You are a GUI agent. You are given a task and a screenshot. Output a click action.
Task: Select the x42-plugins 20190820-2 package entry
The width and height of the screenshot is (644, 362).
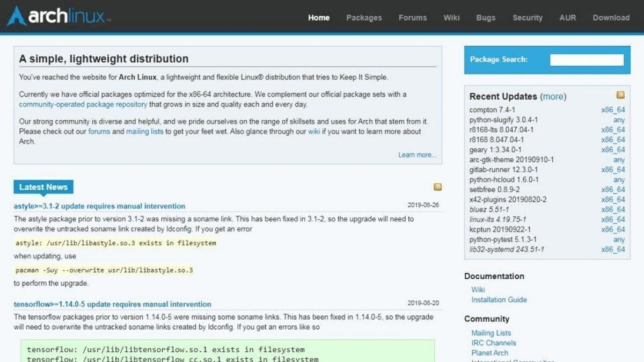pos(508,199)
